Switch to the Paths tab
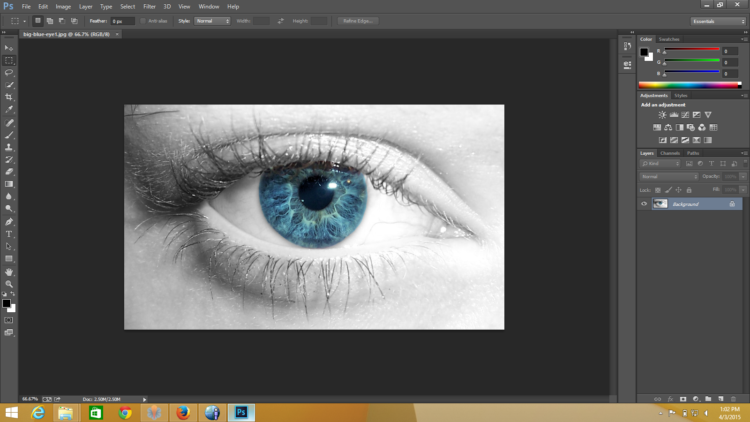The width and height of the screenshot is (750, 422). (x=693, y=153)
